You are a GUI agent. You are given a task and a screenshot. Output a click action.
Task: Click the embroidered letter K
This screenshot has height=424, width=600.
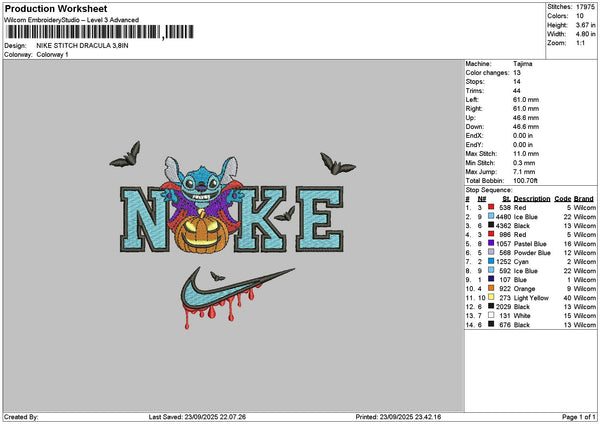(x=260, y=219)
